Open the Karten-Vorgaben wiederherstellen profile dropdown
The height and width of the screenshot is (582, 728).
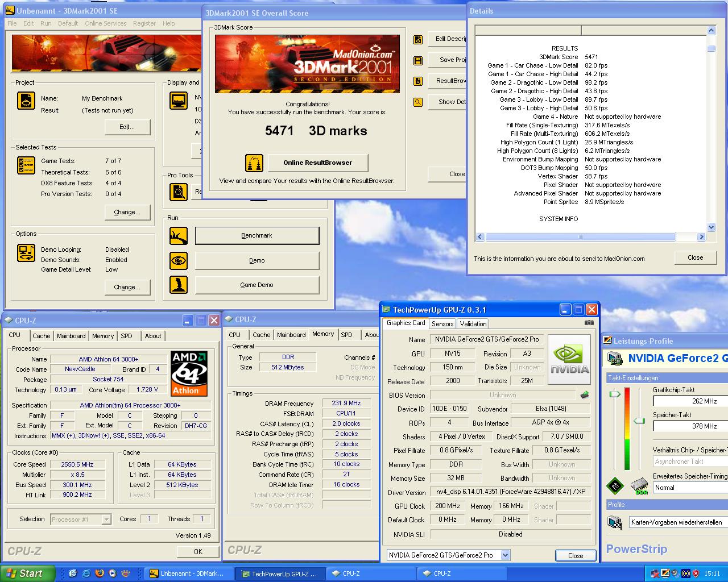coord(679,522)
